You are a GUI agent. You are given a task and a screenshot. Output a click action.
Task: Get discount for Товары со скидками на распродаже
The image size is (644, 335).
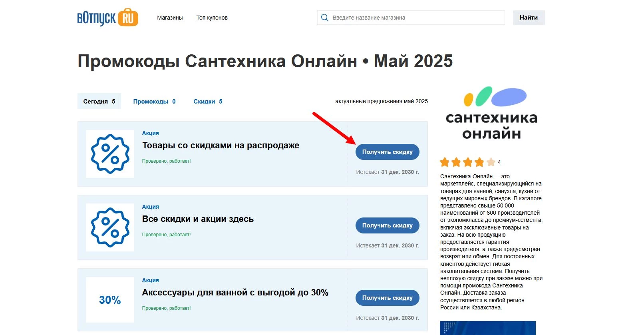[387, 152]
